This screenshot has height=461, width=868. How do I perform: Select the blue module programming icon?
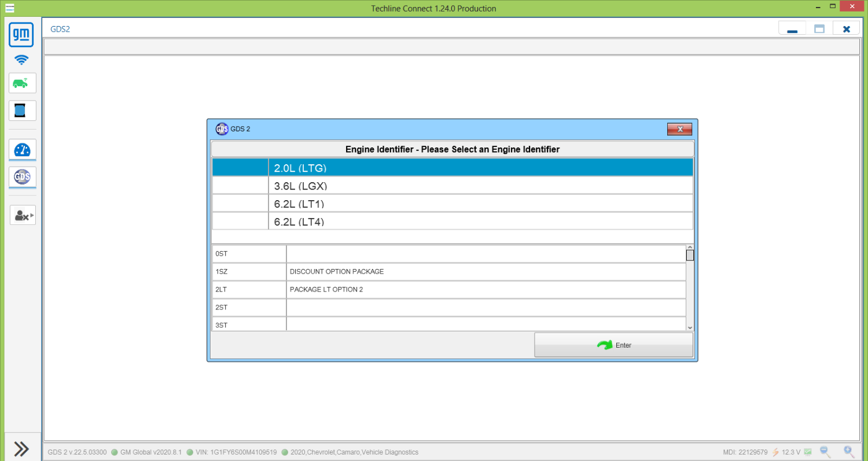tap(23, 110)
